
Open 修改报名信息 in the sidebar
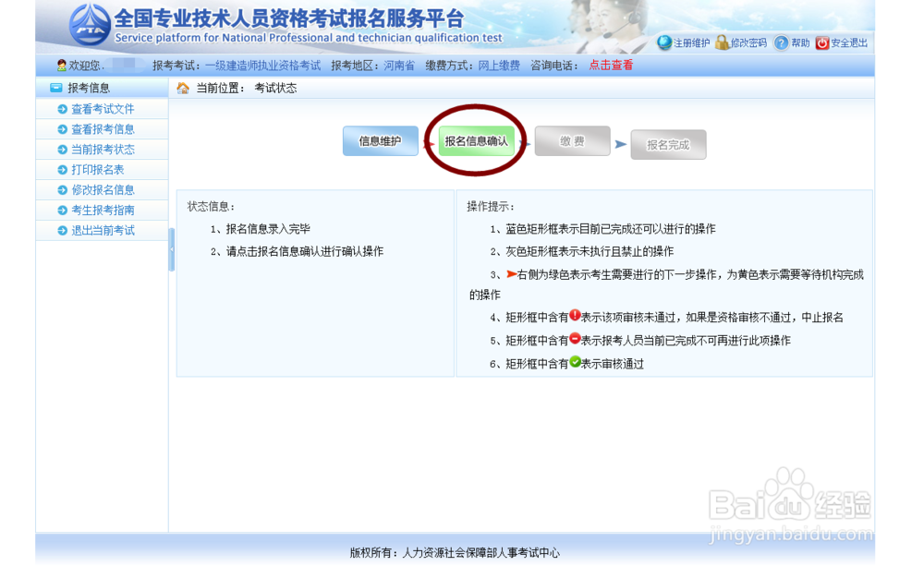(104, 189)
